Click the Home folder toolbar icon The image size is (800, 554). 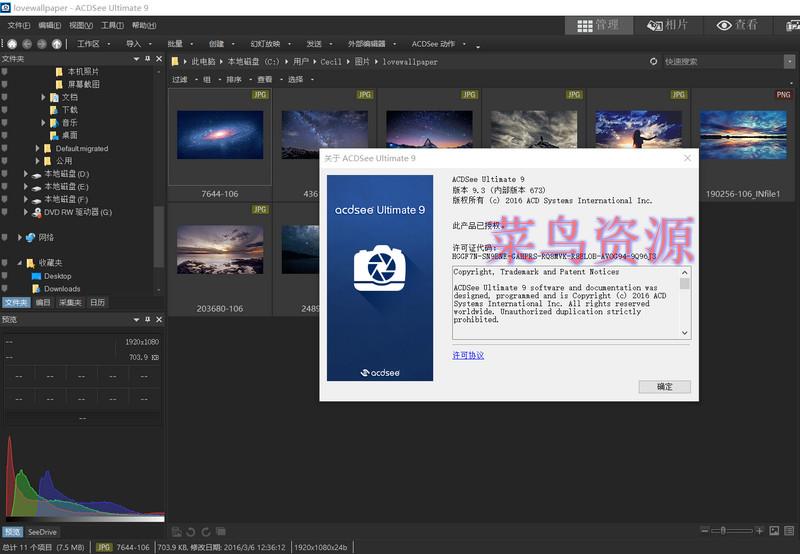(x=12, y=44)
